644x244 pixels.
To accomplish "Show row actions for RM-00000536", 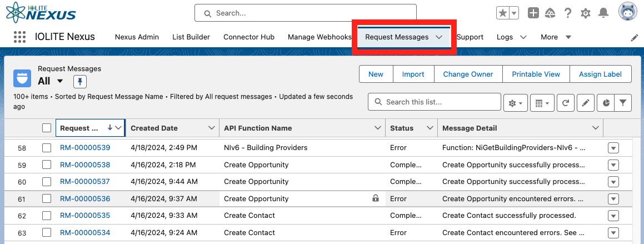I will coord(613,199).
